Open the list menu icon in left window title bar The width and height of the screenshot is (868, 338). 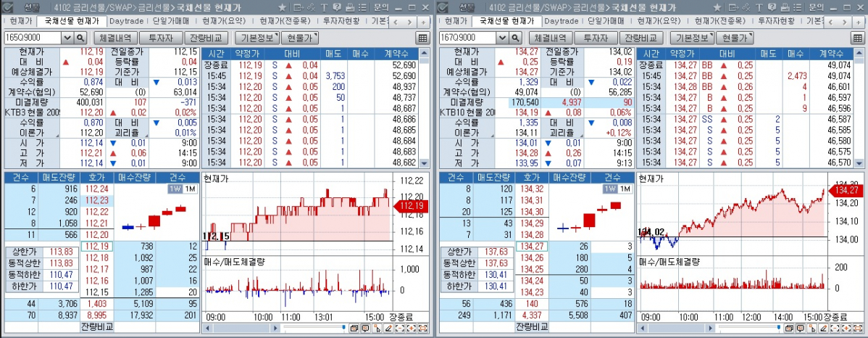click(x=362, y=7)
